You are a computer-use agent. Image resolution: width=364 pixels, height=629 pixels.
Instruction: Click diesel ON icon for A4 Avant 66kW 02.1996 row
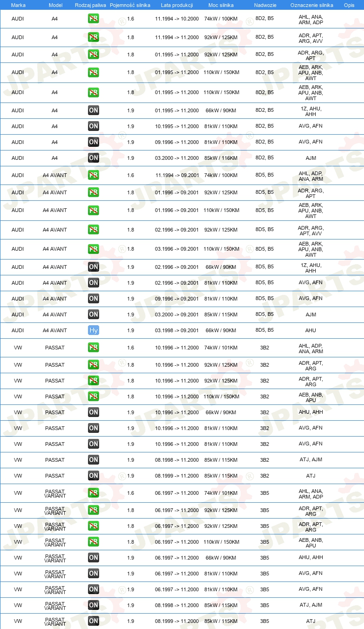point(94,267)
